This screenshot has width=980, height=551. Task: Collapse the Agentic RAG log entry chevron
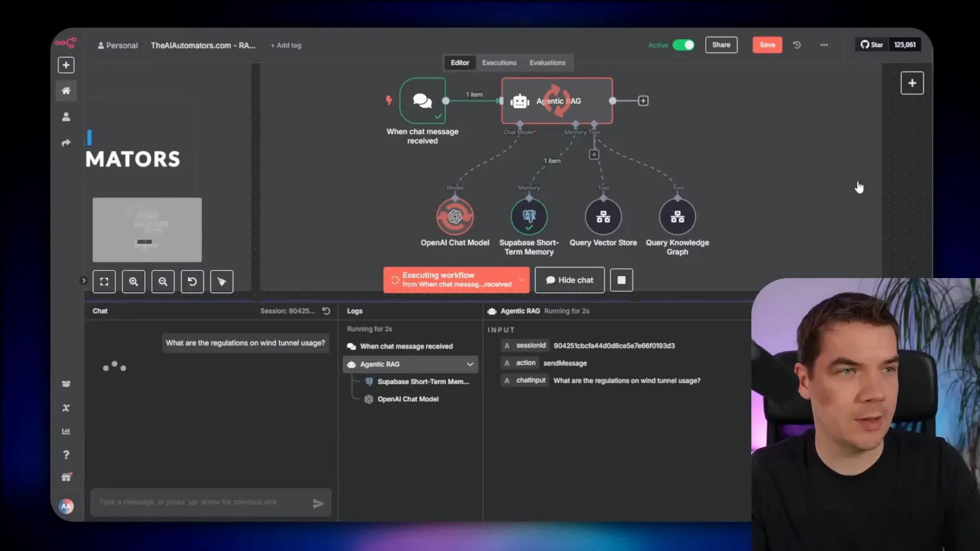click(x=470, y=364)
